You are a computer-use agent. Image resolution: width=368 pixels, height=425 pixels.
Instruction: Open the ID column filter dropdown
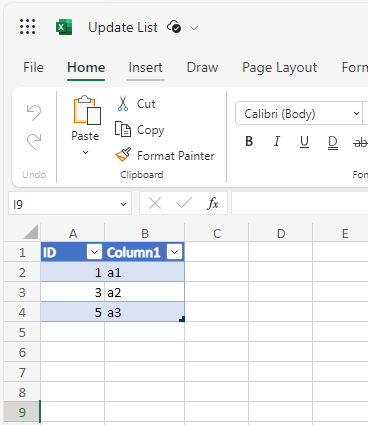[x=94, y=252]
